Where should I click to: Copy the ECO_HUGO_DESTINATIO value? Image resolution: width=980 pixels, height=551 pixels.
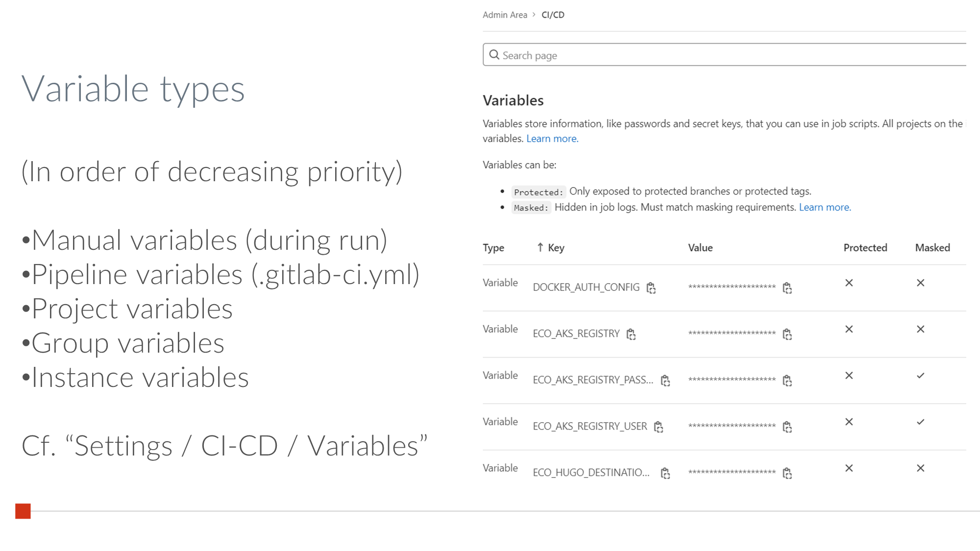[787, 473]
